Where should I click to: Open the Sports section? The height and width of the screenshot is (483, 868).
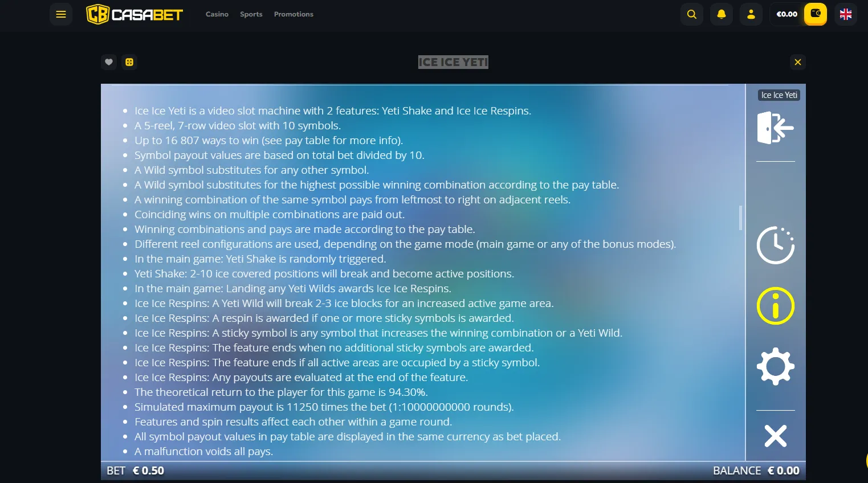click(251, 14)
